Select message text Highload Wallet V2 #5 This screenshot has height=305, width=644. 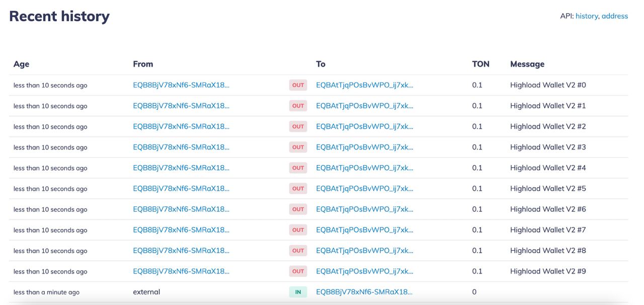tap(548, 188)
